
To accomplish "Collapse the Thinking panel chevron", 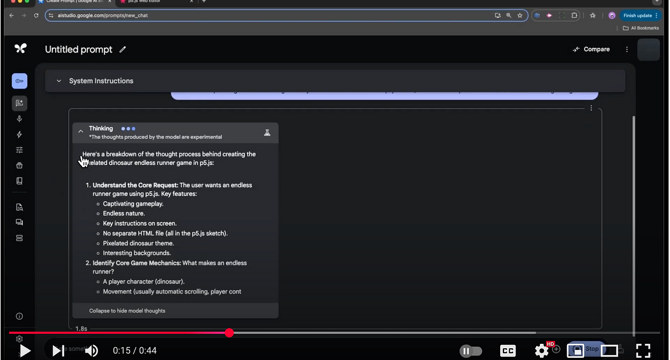I will coord(81,132).
